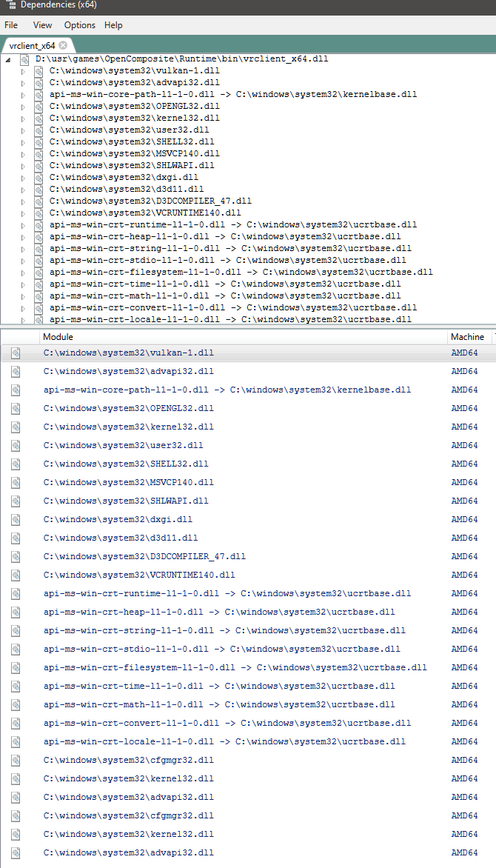Click the Dependencies app icon in title bar
Image resolution: width=496 pixels, height=868 pixels.
[x=10, y=4]
